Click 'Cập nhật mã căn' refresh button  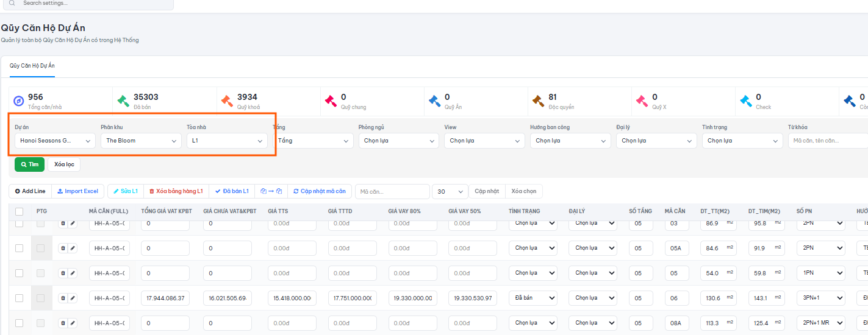coord(319,191)
